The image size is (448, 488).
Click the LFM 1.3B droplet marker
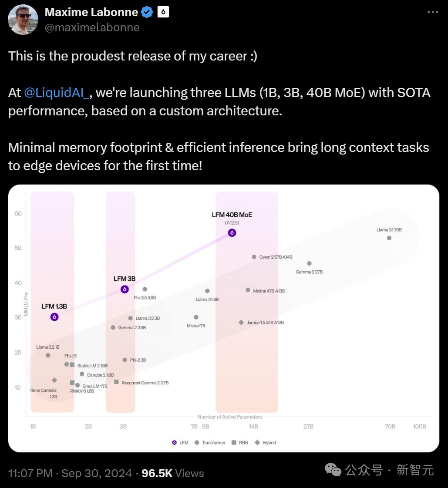tap(54, 317)
